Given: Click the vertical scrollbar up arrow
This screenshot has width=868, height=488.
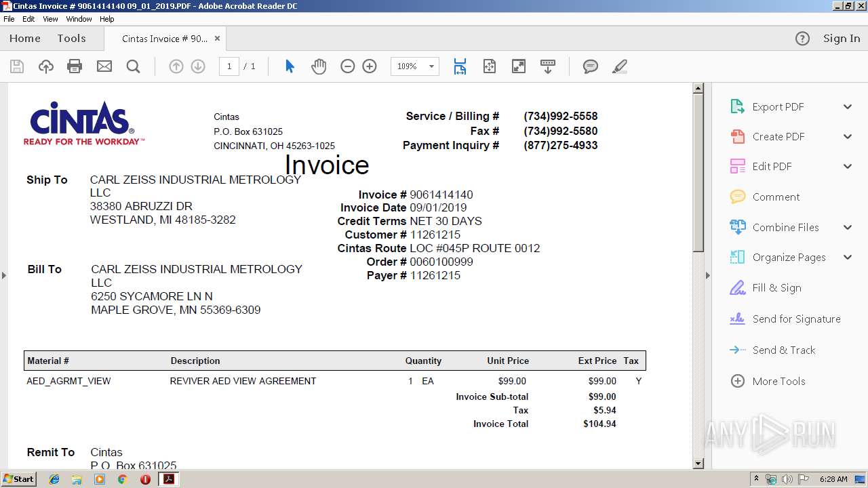Looking at the screenshot, I should coord(698,88).
